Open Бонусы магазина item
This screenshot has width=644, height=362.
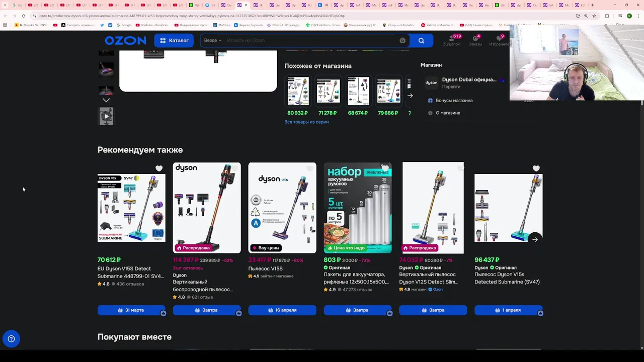(x=454, y=101)
